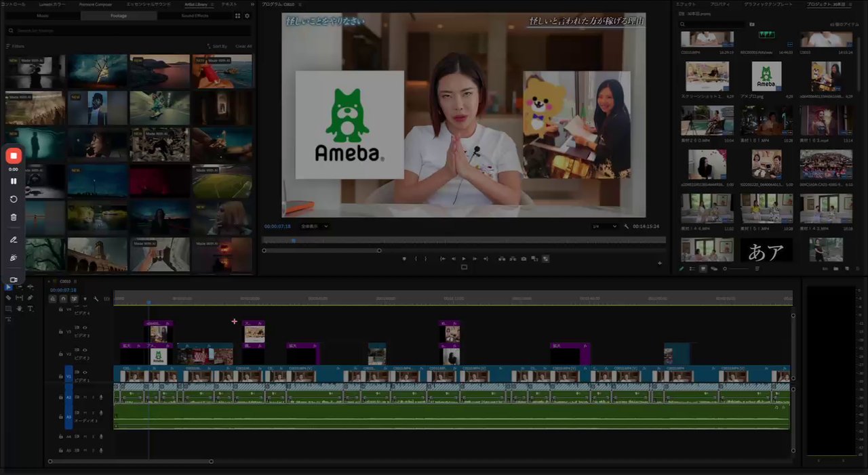
Task: Open Filters in Artlist Library
Action: point(15,46)
